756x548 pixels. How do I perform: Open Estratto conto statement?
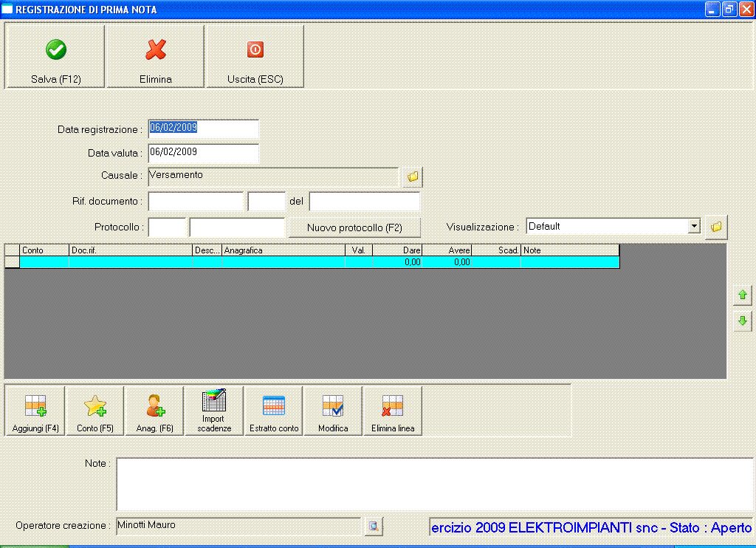tap(274, 411)
